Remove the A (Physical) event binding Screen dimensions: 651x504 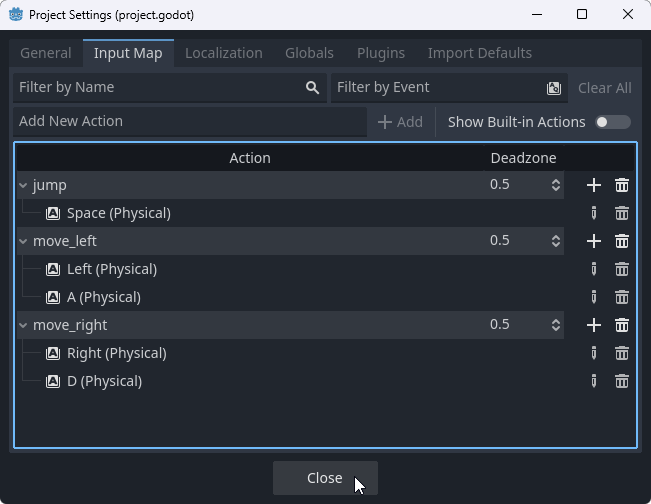point(622,297)
